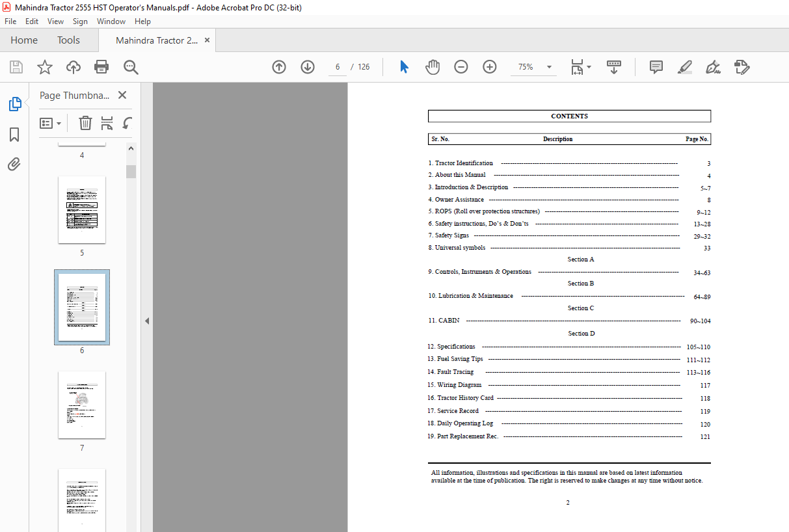Switch to the Tools tab
Screen dimensions: 789x532
point(68,40)
